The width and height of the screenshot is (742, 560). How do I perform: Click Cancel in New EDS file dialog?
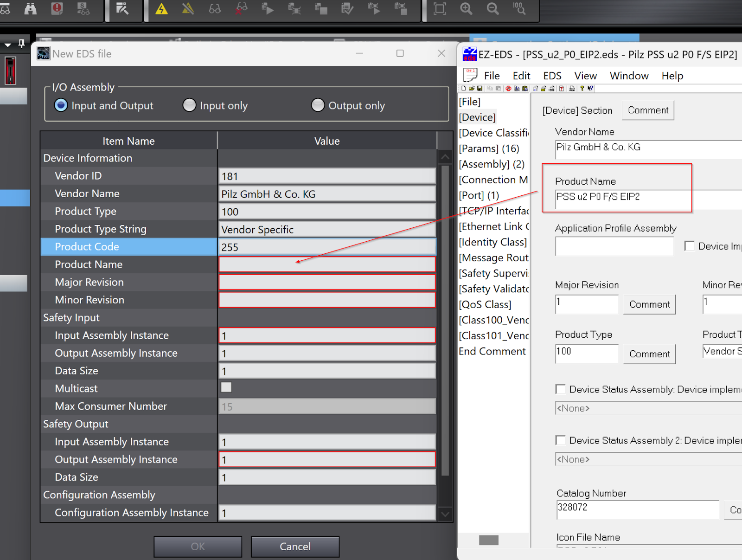tap(295, 547)
